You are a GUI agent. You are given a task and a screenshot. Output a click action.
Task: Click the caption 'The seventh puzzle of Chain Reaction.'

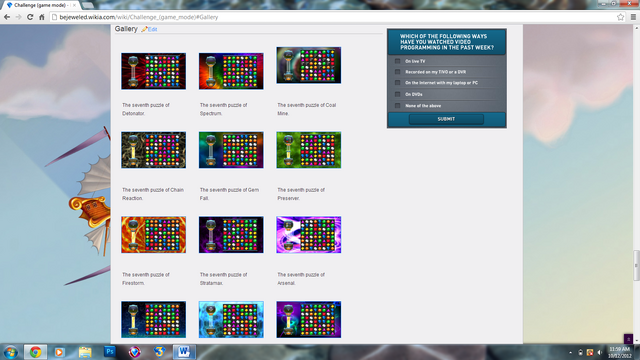(x=153, y=194)
